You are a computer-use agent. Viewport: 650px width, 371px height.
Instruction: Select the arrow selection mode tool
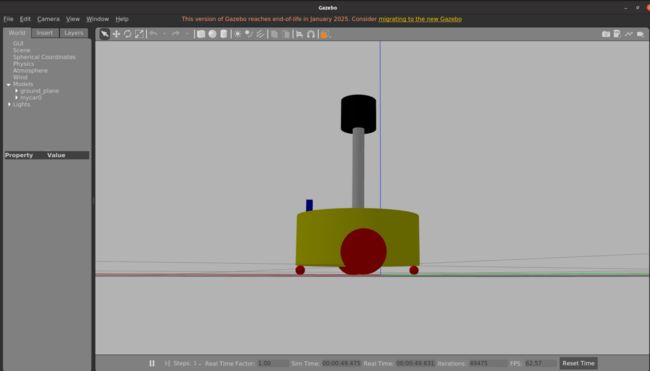(x=104, y=34)
